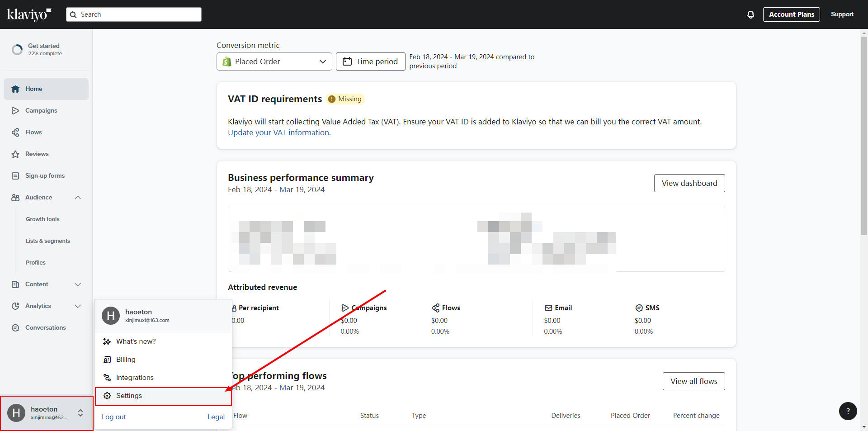Viewport: 868px width, 431px height.
Task: Focus the Search input field
Action: [134, 14]
